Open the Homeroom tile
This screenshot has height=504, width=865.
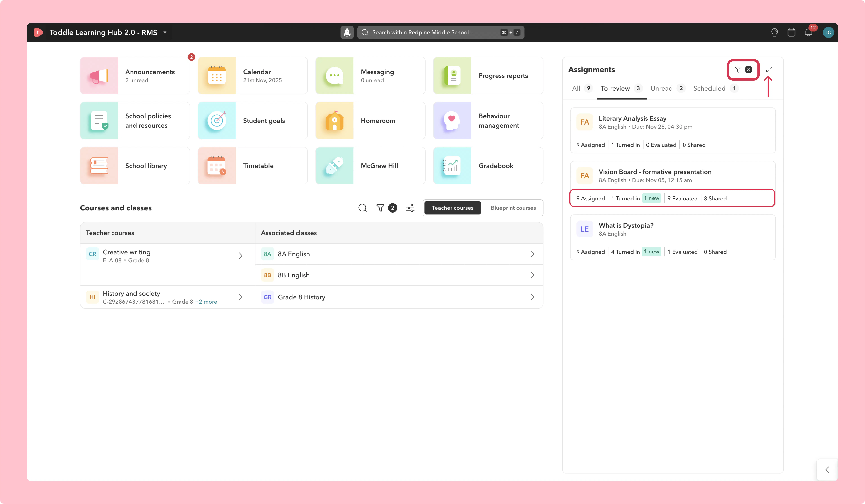(x=370, y=121)
